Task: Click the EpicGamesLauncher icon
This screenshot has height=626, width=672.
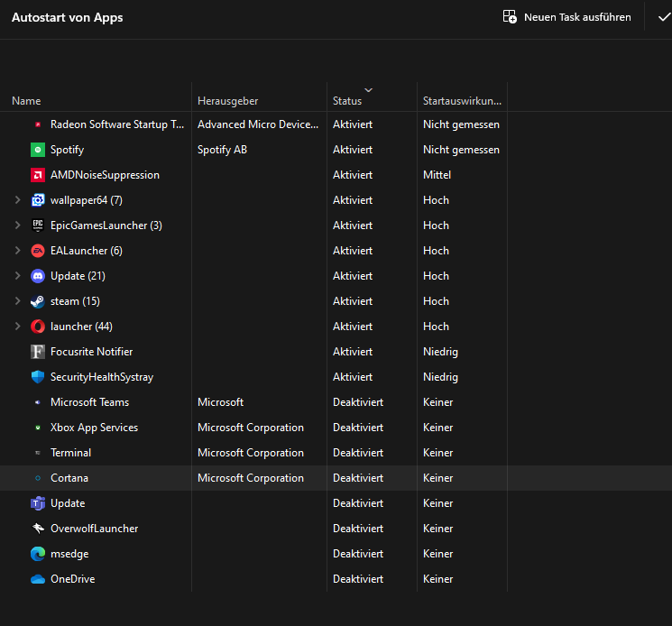Action: coord(38,226)
